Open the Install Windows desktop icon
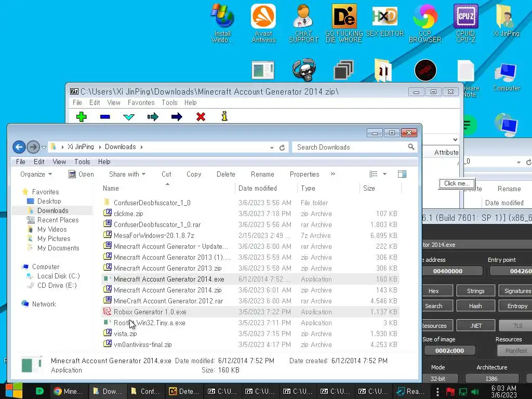532x399 pixels. pos(222,23)
